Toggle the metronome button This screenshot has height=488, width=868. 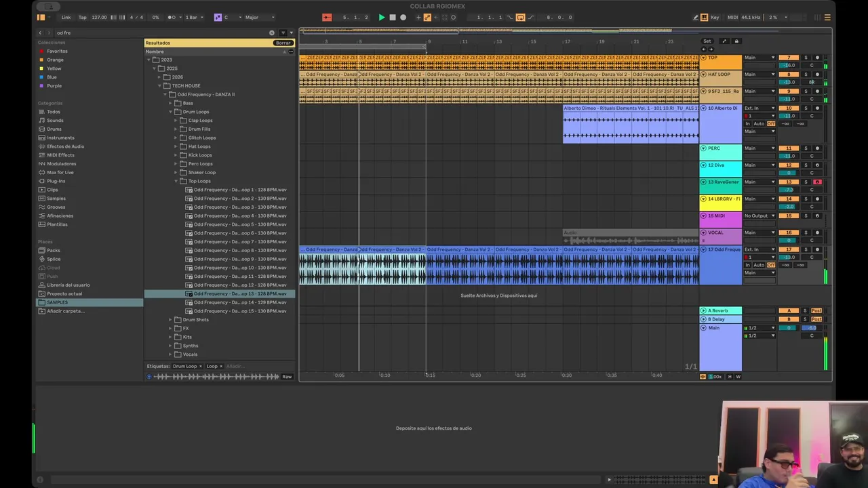pos(172,18)
